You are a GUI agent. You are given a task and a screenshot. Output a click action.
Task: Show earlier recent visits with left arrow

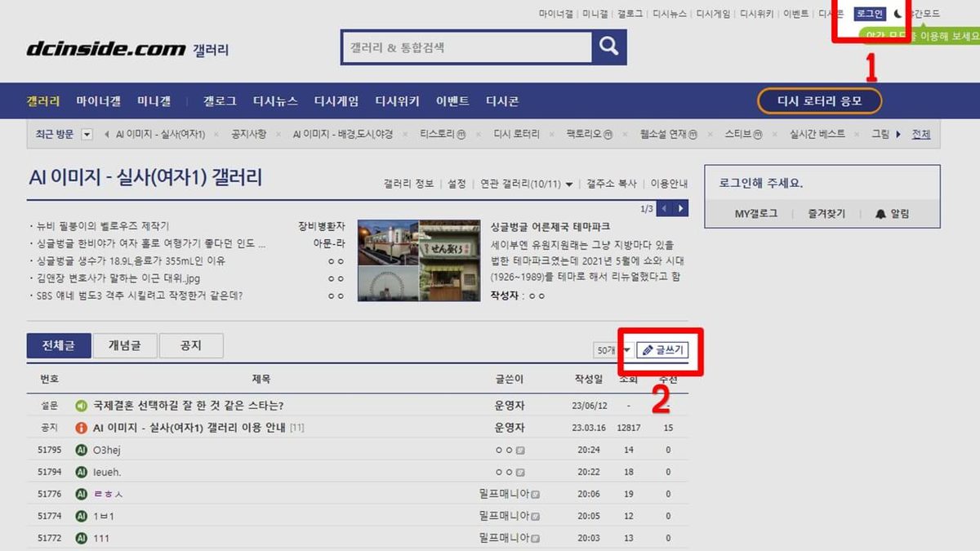108,134
